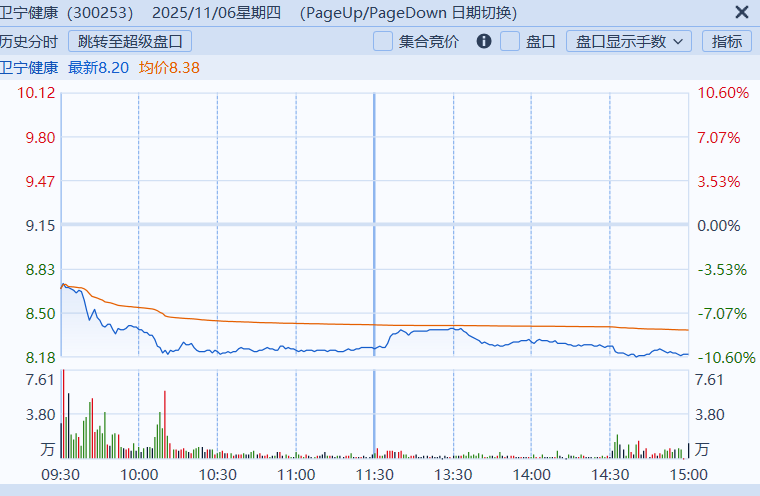Screen dimensions: 760x496
Task: Click the 卫宁健康 legend name above chart
Action: click(28, 67)
